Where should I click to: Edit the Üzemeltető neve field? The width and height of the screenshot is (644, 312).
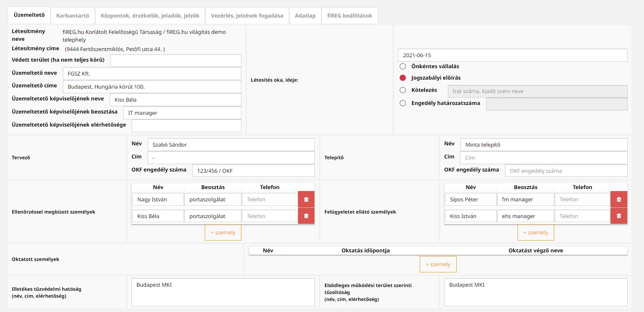click(x=152, y=74)
